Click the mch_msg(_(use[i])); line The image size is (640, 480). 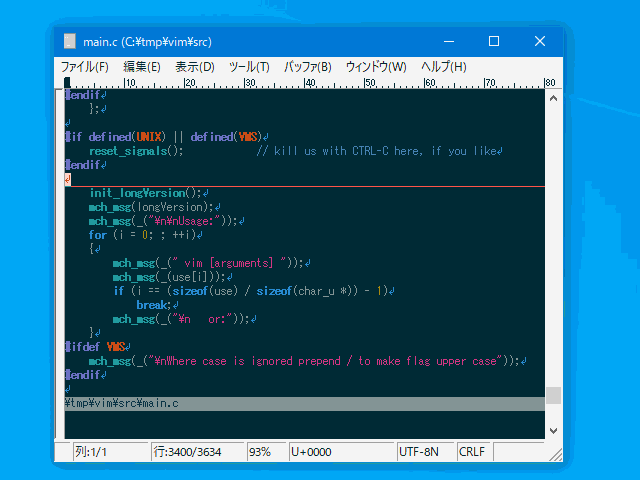coord(173,277)
